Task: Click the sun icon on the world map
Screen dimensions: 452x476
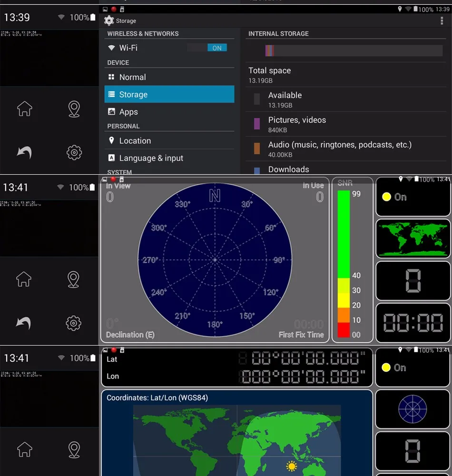Action: [292, 466]
